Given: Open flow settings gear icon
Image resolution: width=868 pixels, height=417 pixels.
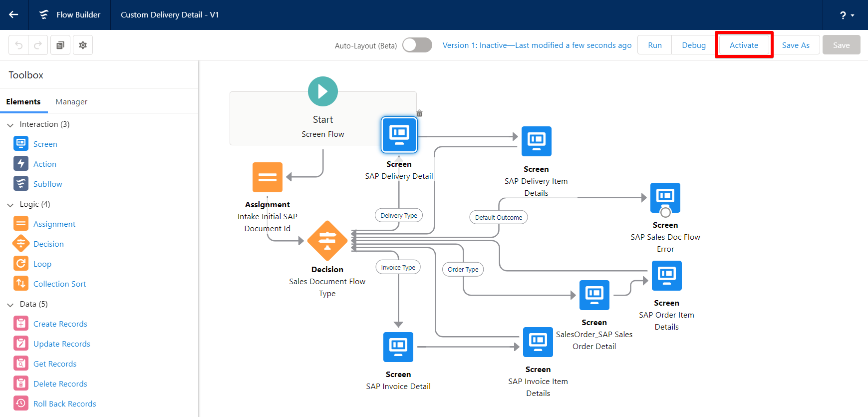Looking at the screenshot, I should [83, 45].
